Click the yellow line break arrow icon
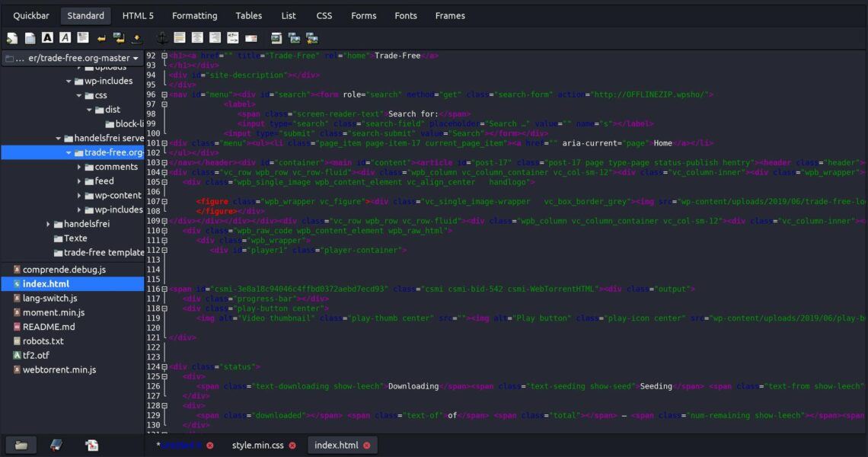Image resolution: width=868 pixels, height=457 pixels. (x=101, y=37)
